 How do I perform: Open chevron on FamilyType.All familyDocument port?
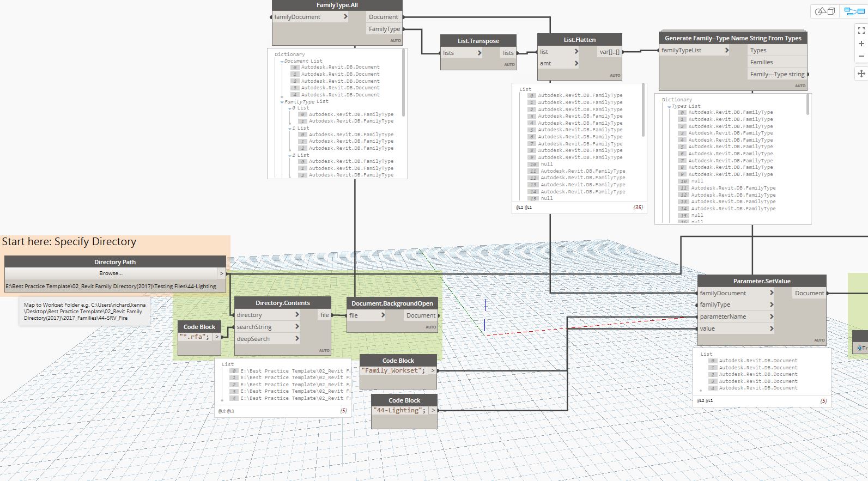[345, 17]
